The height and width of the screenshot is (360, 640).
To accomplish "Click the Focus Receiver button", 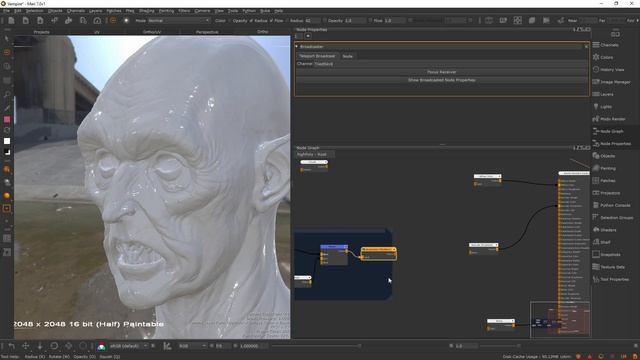I will 442,72.
